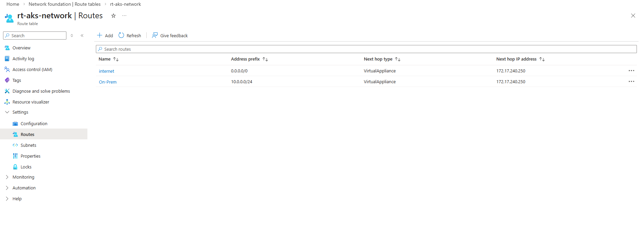Click 172.17.240.250 in On-Prem row
Screen dimensions: 644x230
[511, 82]
